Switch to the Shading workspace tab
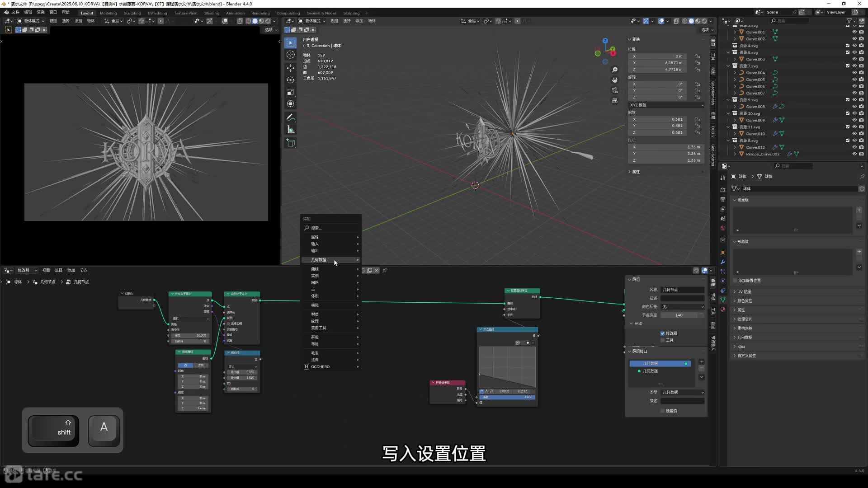 click(x=212, y=13)
